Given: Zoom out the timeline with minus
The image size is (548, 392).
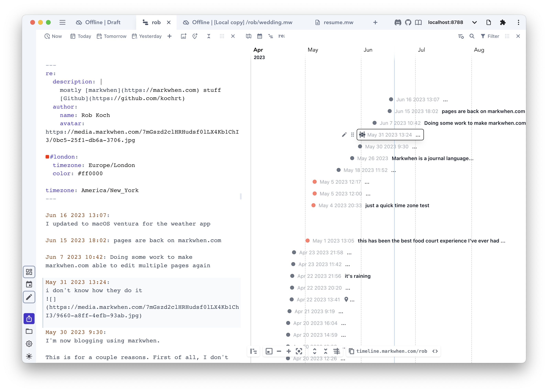Looking at the screenshot, I should [x=279, y=351].
